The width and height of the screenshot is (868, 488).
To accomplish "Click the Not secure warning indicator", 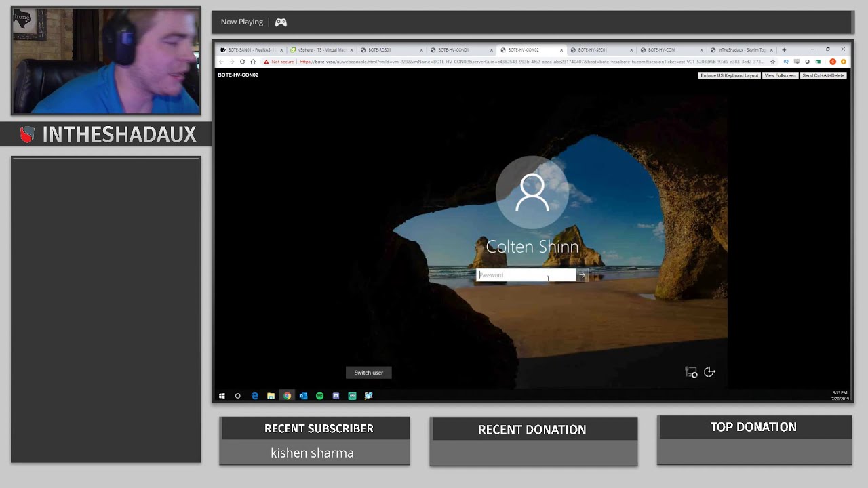I will (279, 62).
